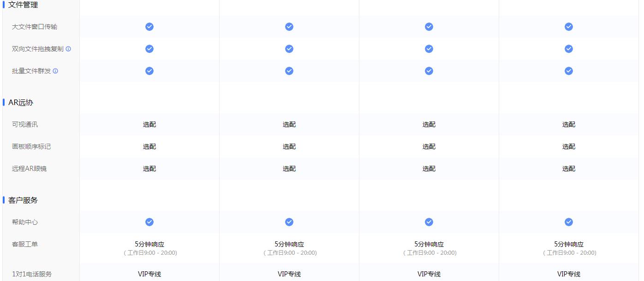644x281 pixels.
Task: Click 双向文件拖拽复制 checkmark in second plan column
Action: 289,49
